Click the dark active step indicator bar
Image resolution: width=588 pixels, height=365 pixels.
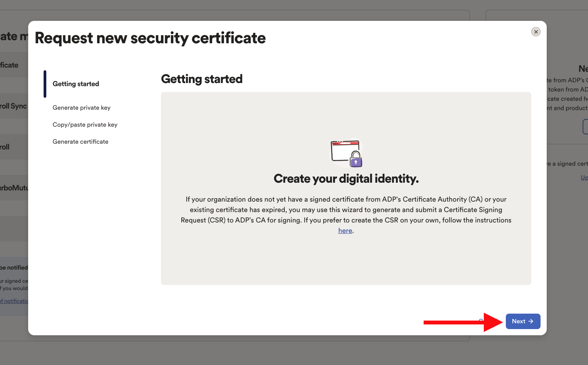pyautogui.click(x=45, y=84)
